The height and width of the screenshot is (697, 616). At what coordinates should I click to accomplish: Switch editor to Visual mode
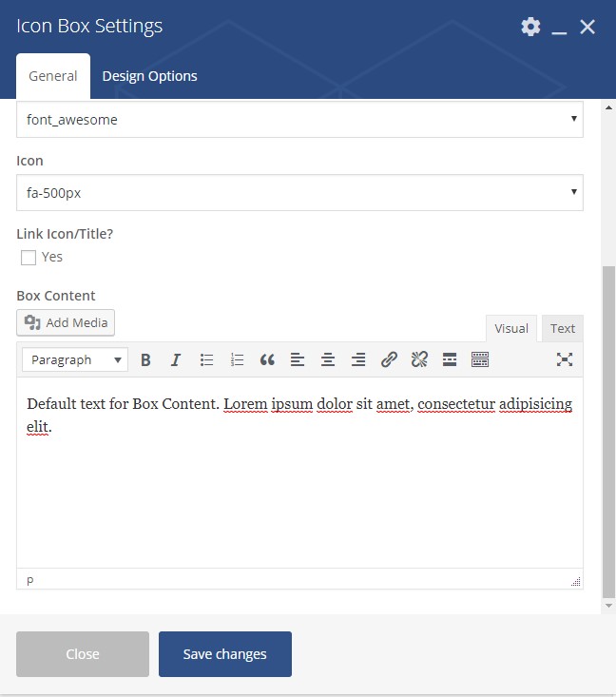click(x=511, y=328)
